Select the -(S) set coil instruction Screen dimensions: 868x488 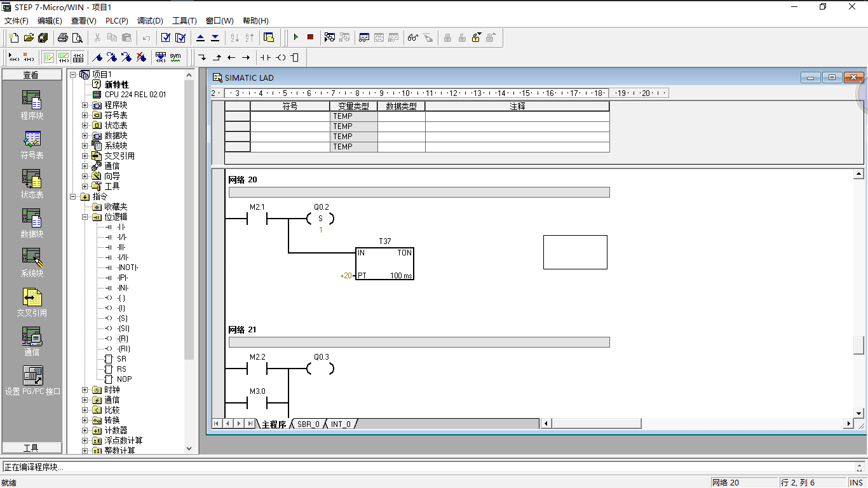122,318
